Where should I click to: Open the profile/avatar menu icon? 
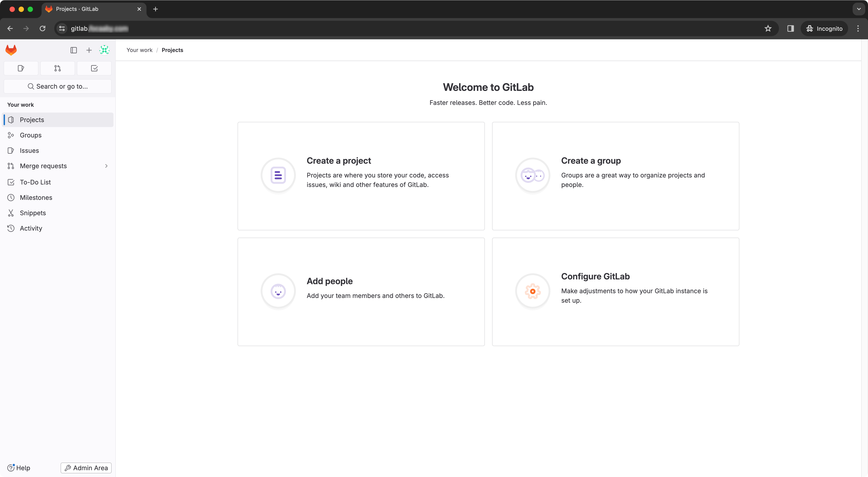click(104, 50)
